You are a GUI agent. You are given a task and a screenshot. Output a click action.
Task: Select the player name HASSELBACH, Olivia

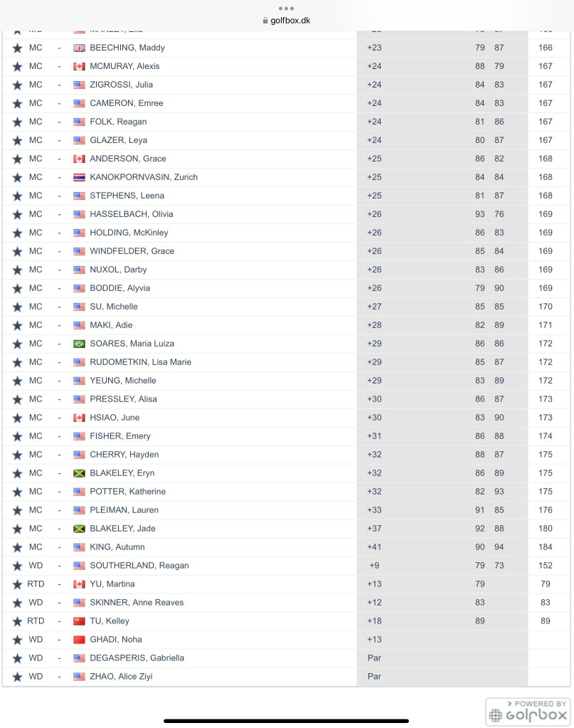pyautogui.click(x=131, y=214)
